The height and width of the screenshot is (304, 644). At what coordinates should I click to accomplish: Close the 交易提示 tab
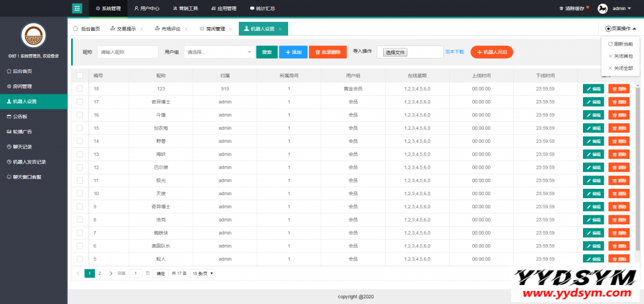point(142,29)
